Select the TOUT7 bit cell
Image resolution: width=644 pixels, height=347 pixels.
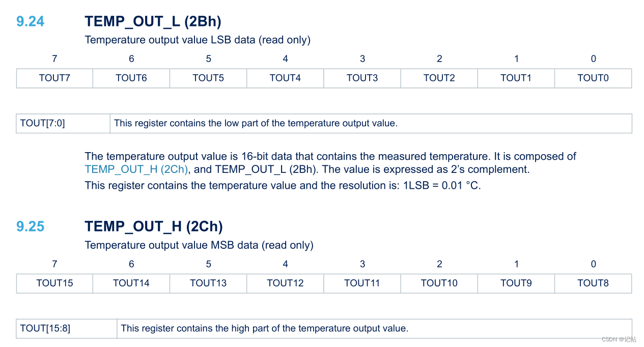(54, 78)
